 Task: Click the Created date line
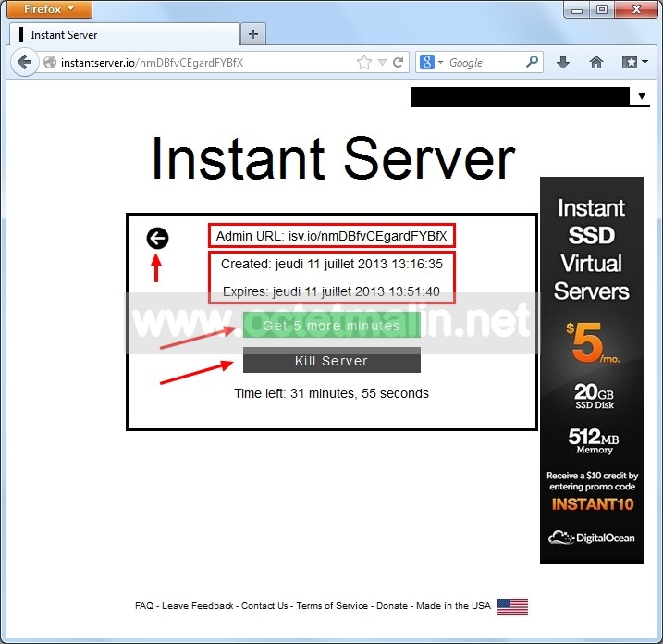pos(331,264)
